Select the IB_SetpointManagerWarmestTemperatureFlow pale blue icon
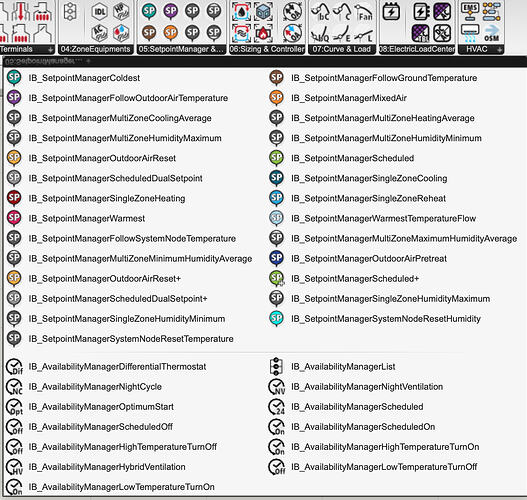The width and height of the screenshot is (527, 500). point(277,218)
